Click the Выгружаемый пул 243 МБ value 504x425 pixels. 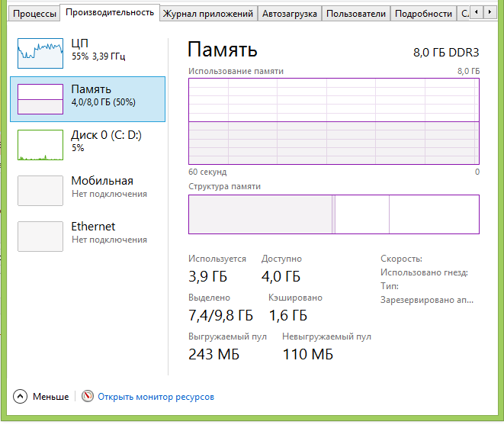click(x=213, y=354)
